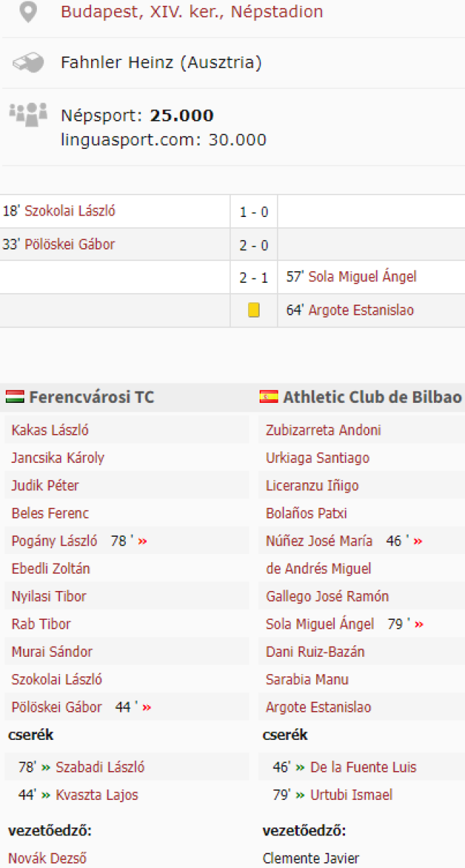Image resolution: width=465 pixels, height=868 pixels.
Task: Click the referee whistle icon
Action: click(28, 63)
